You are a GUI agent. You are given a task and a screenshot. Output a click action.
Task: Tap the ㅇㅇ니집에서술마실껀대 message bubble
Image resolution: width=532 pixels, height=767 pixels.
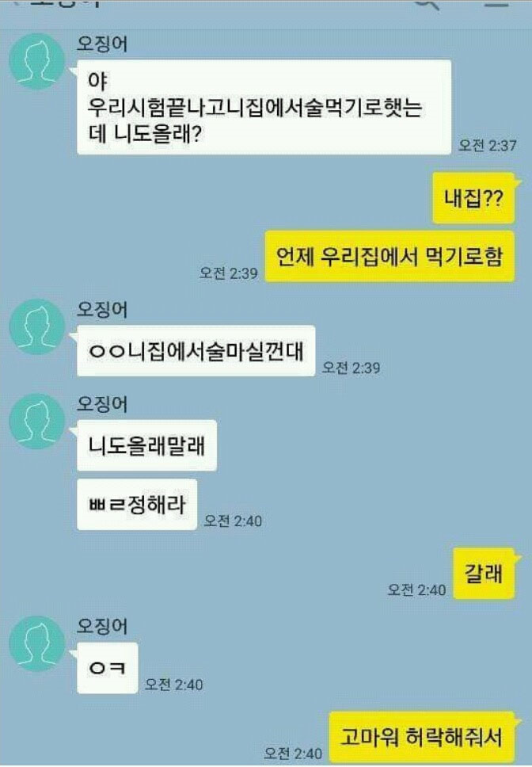196,351
